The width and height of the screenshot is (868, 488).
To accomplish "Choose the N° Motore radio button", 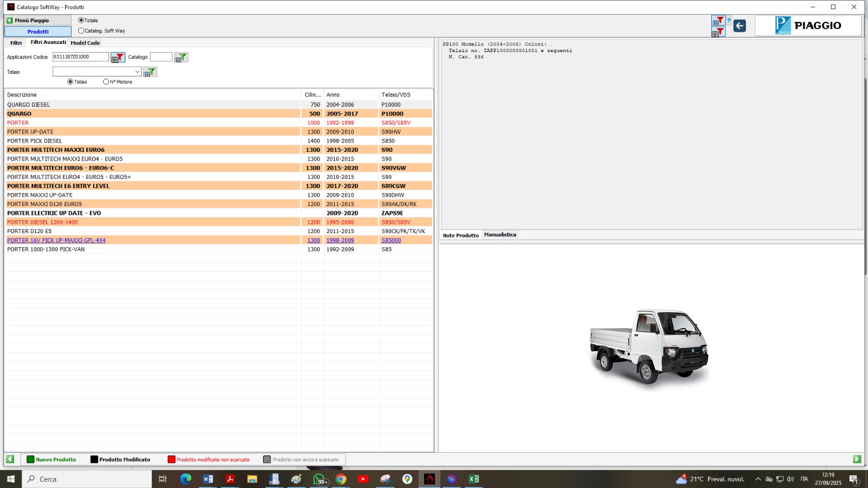I will point(106,82).
